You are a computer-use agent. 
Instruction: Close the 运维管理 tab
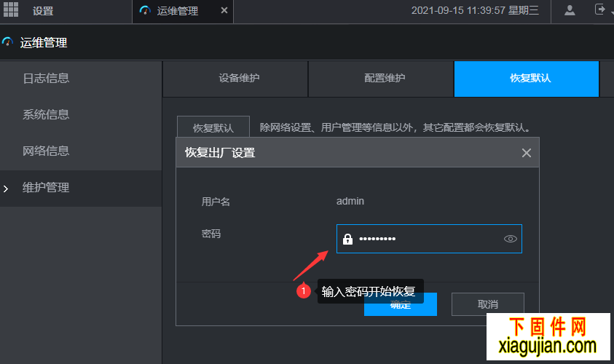(x=224, y=11)
